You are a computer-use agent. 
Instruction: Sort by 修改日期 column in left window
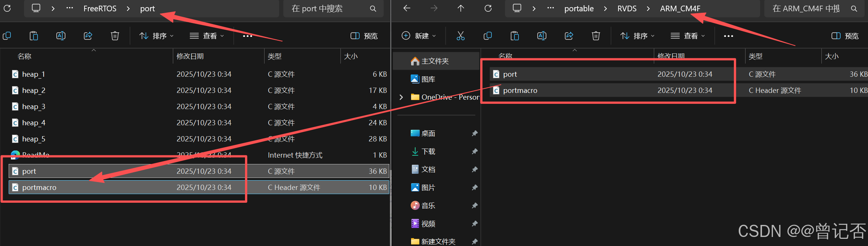click(190, 56)
